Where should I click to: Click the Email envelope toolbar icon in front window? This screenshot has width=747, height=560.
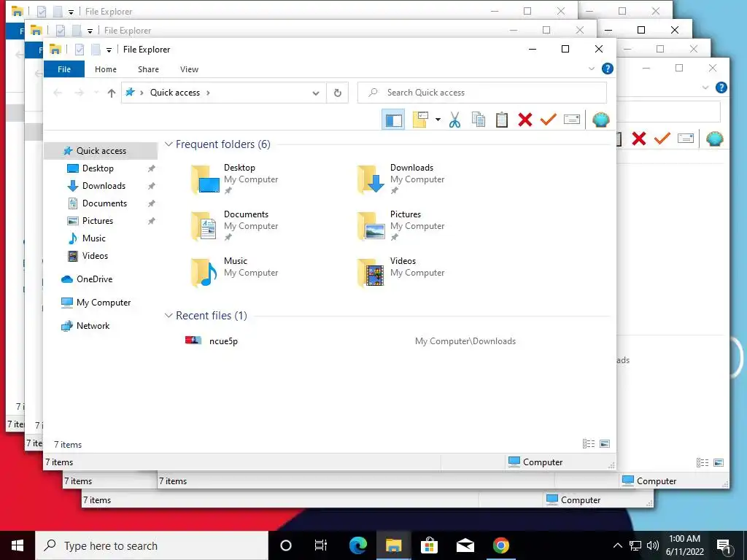pos(572,120)
